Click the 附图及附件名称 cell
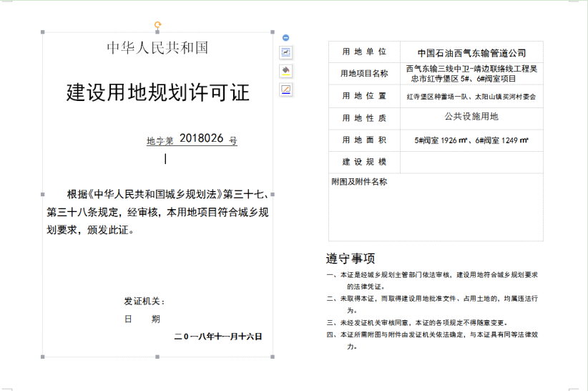The height and width of the screenshot is (391, 588). (359, 182)
